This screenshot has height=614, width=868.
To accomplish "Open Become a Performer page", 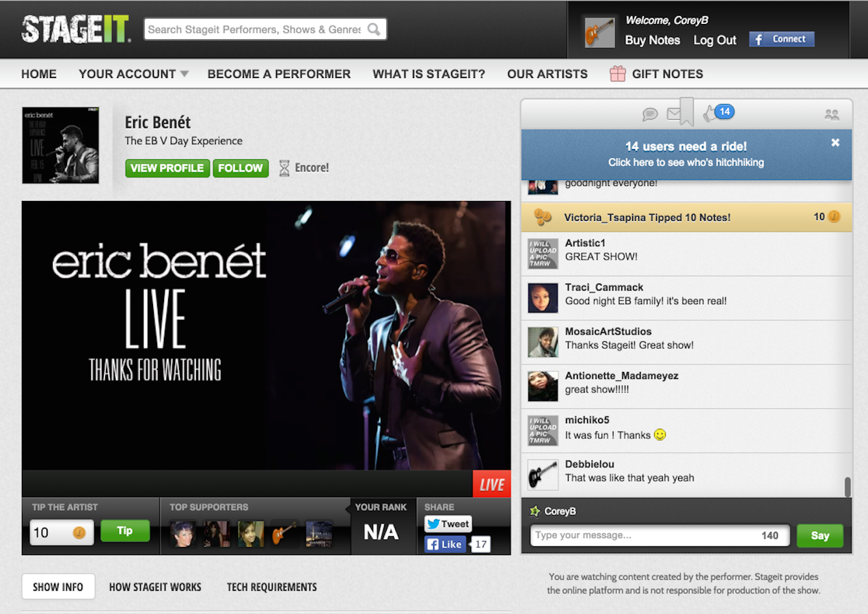I will 279,74.
